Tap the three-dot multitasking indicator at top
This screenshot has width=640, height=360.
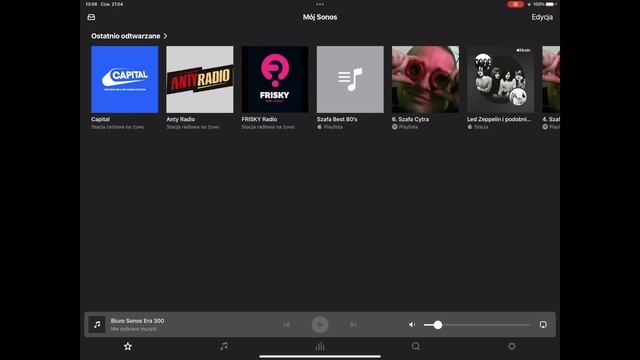point(320,4)
